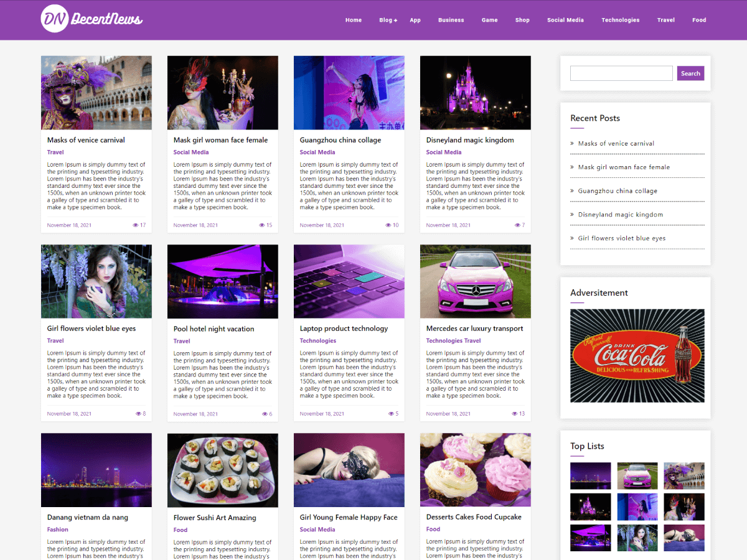This screenshot has height=560, width=747.
Task: Open the Food section from the navbar
Action: pos(699,20)
